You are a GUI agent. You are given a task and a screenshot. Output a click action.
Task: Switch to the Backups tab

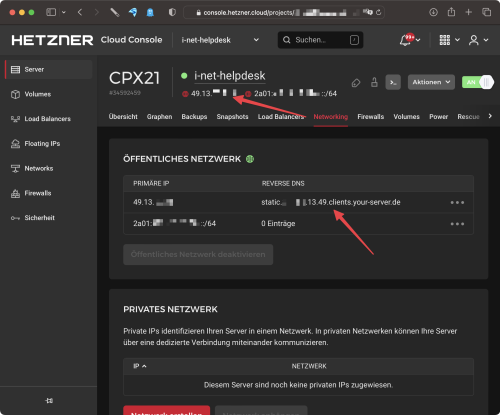[194, 117]
